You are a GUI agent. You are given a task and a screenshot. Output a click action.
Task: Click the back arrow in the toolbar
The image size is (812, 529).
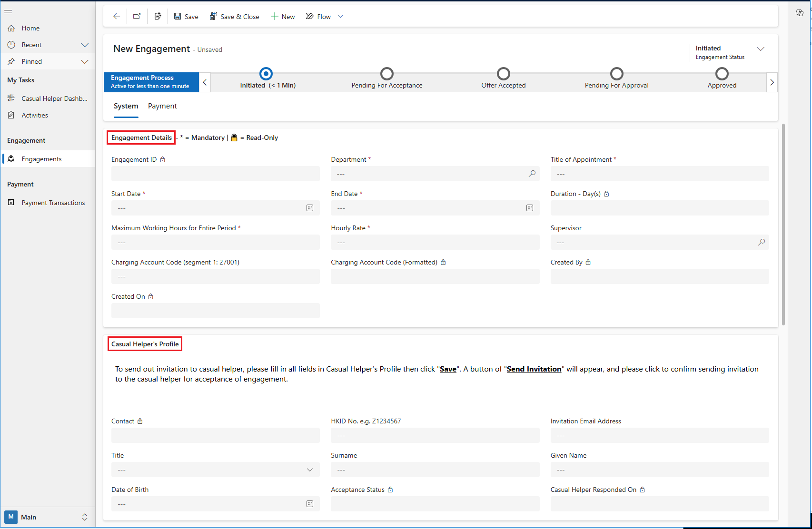[x=116, y=16]
